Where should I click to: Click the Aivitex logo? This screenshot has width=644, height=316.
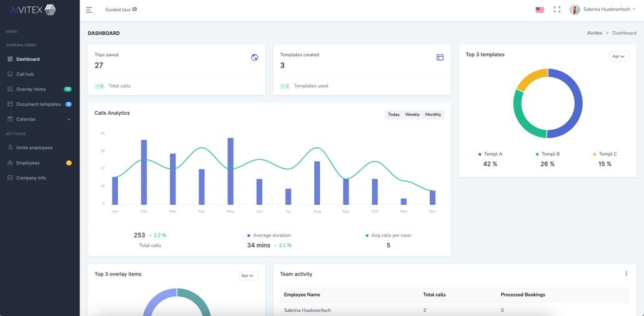point(33,9)
